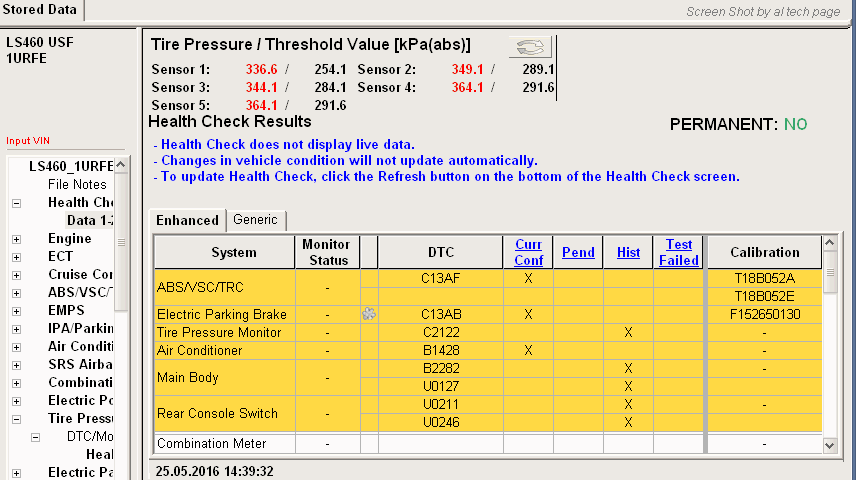Screen dimensions: 856x480
Task: Select the Enhanced tab
Action: point(187,220)
